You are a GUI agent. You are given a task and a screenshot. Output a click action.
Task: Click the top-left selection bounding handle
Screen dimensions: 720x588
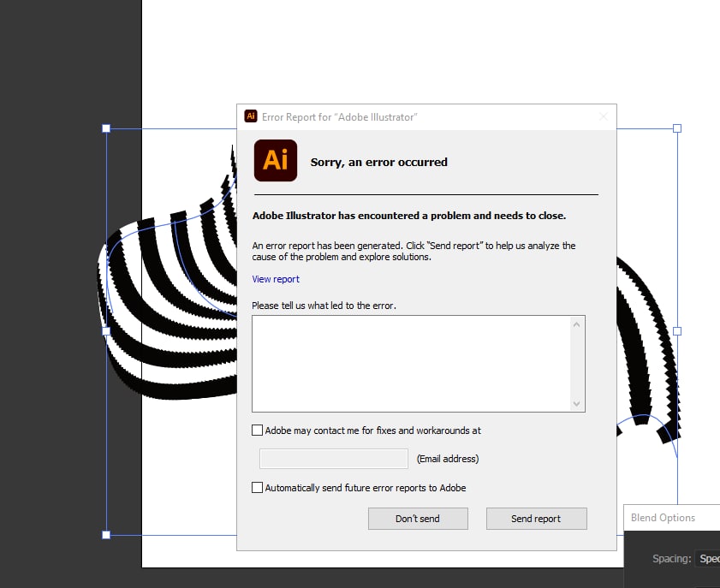pos(106,128)
